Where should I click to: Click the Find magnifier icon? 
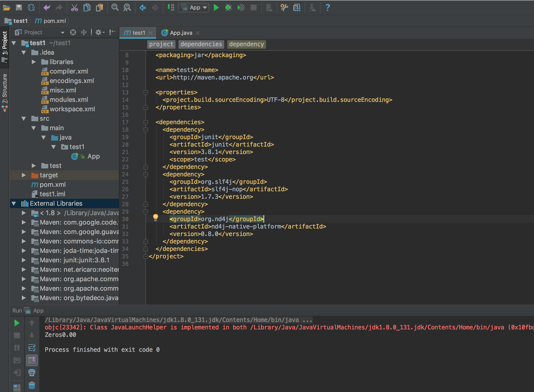(x=115, y=7)
